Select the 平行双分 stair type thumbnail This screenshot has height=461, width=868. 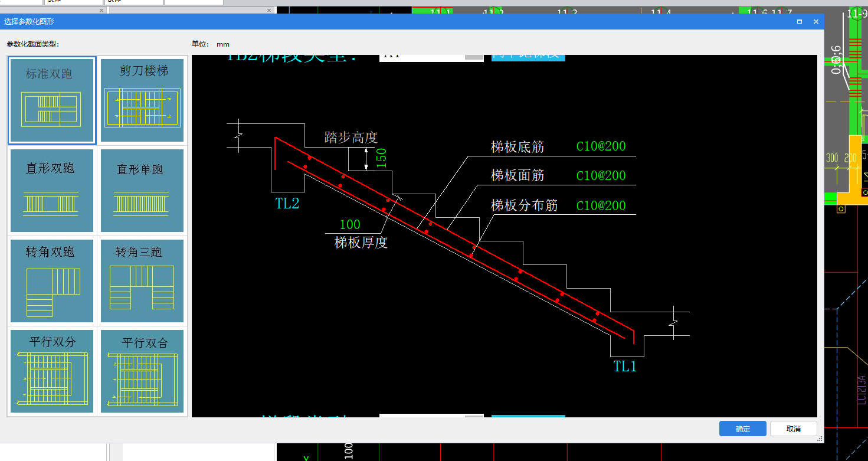point(52,371)
